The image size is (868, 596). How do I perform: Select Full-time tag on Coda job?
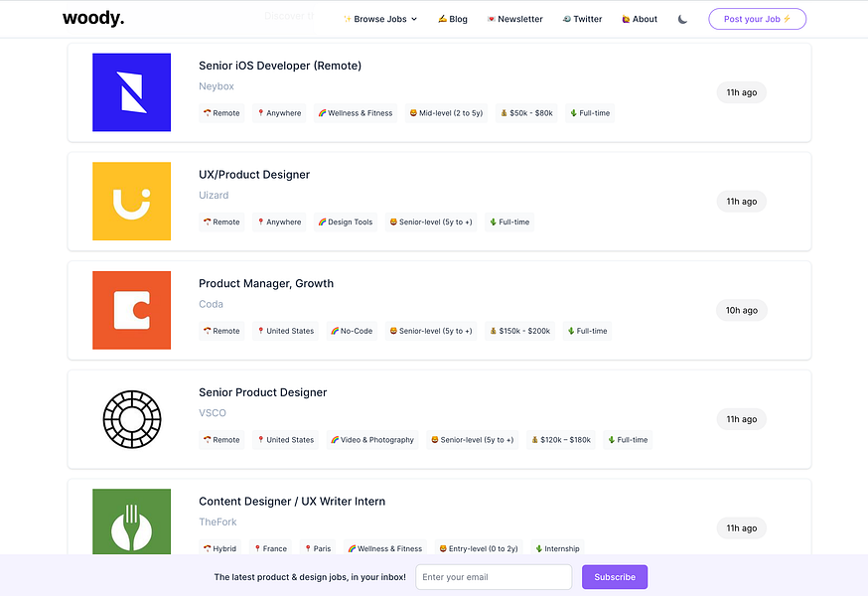coord(587,331)
